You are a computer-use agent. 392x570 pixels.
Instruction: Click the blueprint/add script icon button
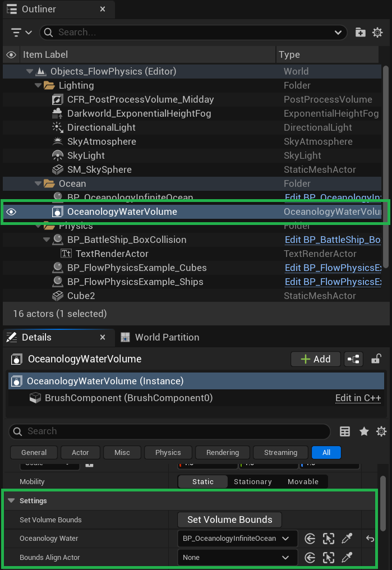point(353,359)
